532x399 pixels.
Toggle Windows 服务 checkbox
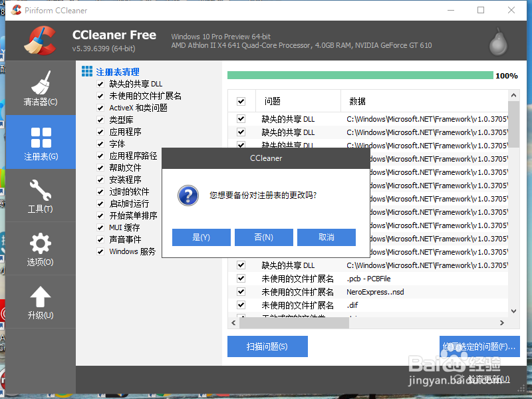100,251
